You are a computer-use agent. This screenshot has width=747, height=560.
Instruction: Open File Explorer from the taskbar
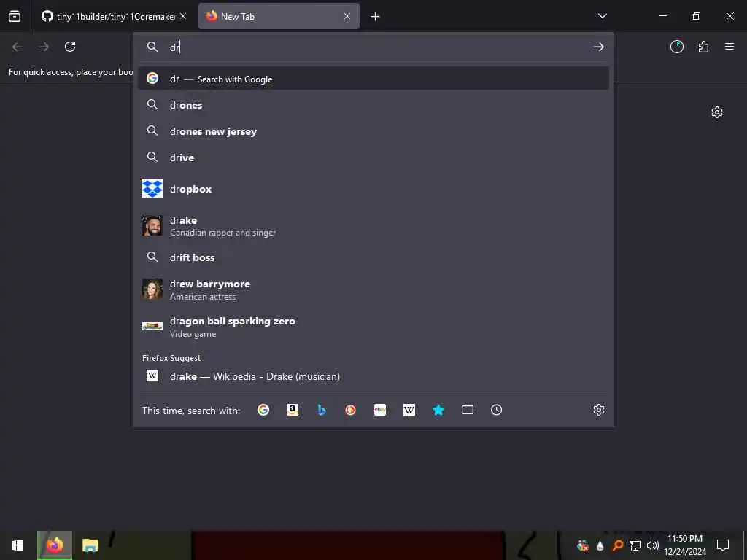click(90, 545)
